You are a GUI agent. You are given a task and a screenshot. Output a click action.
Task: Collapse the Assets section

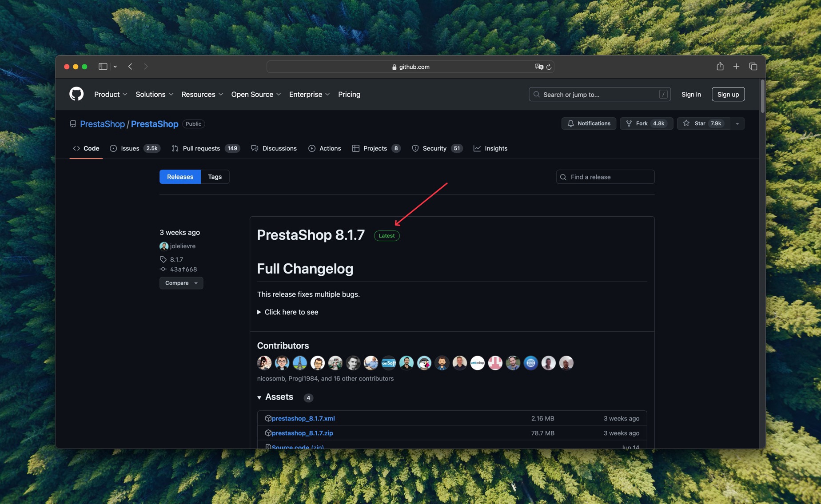(275, 397)
